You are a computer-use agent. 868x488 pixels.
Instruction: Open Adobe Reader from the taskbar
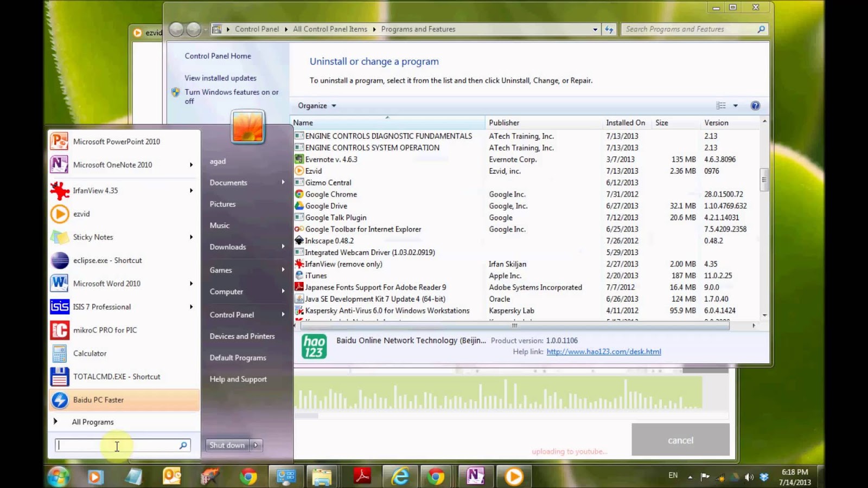362,477
